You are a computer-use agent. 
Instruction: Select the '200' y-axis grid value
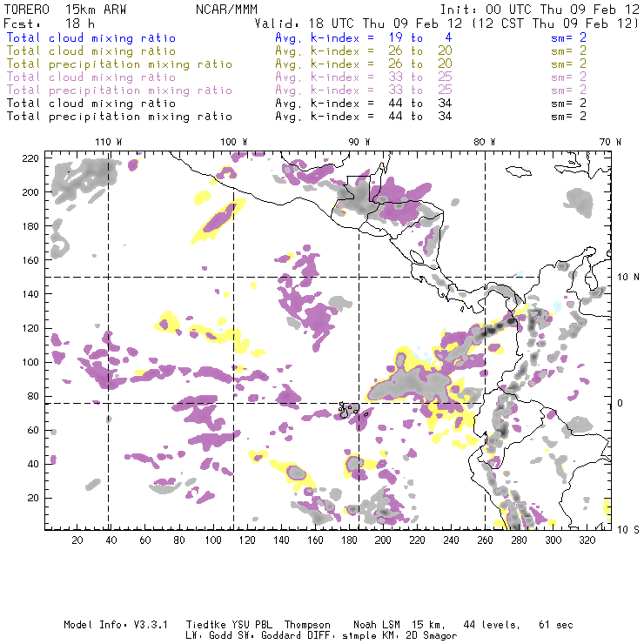(x=30, y=192)
